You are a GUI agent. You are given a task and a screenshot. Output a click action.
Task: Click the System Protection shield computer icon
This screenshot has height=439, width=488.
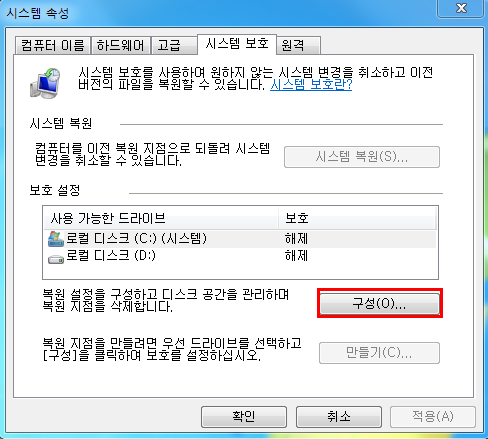pyautogui.click(x=45, y=83)
